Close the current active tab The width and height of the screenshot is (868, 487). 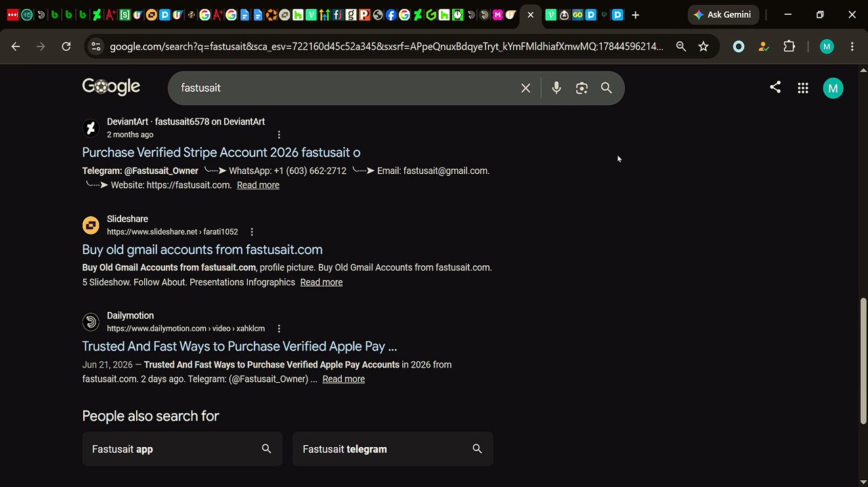pyautogui.click(x=530, y=15)
